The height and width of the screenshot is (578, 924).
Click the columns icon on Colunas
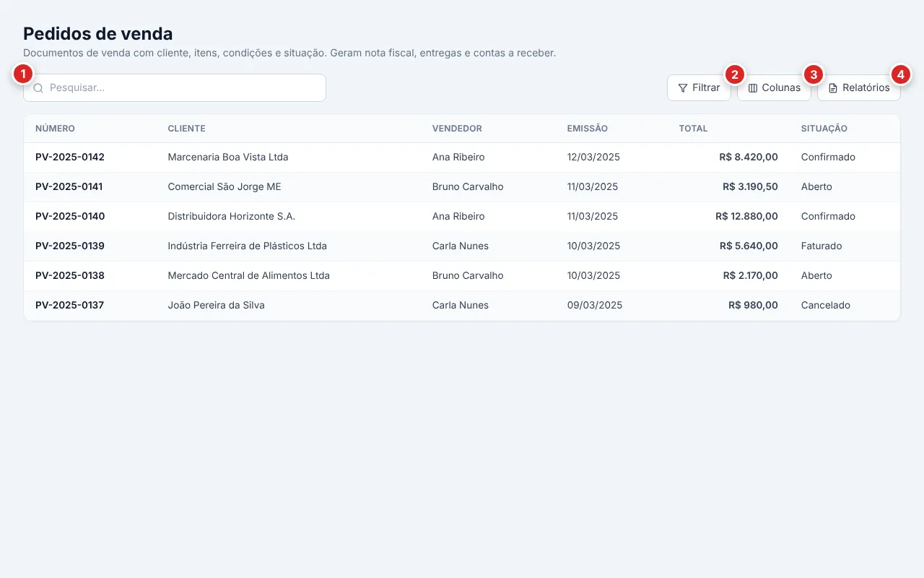click(753, 88)
